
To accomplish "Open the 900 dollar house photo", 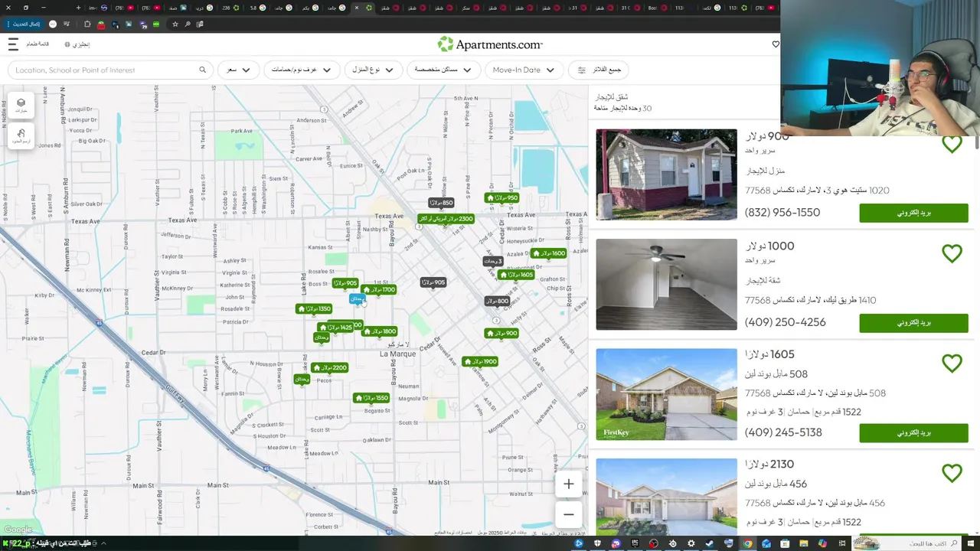I will 666,174.
